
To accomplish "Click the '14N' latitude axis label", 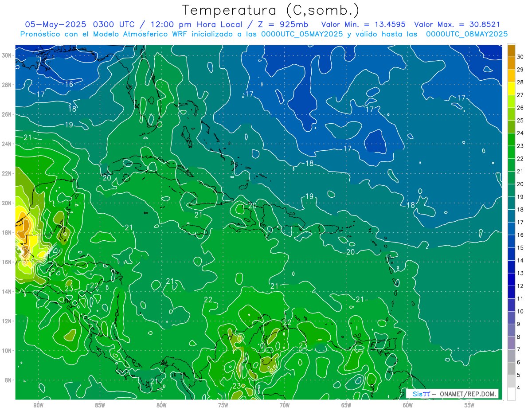I will [7, 291].
